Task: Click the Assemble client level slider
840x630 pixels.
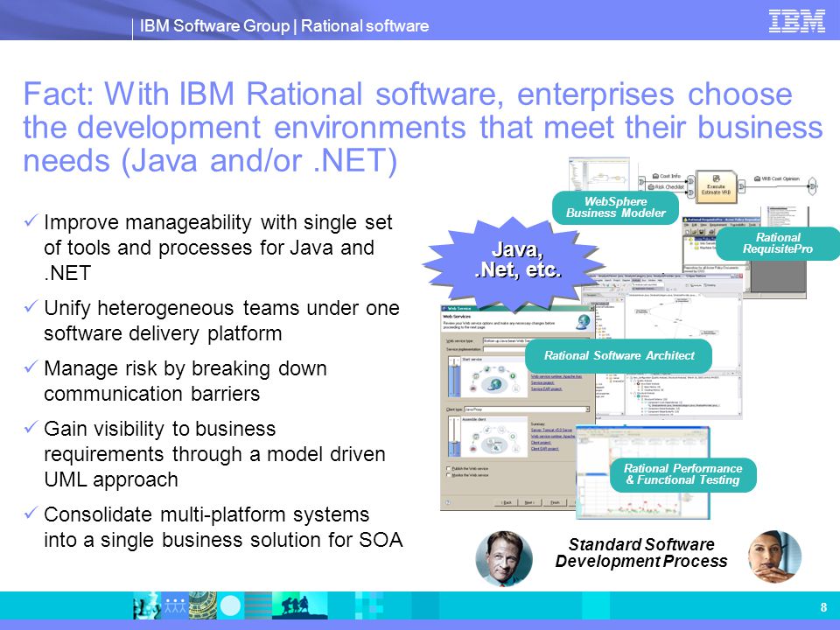Action: [454, 436]
